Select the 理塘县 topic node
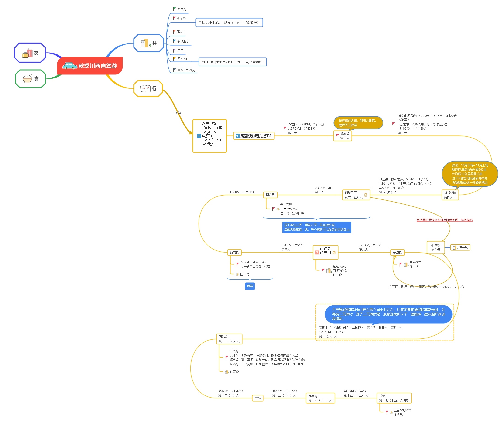This screenshot has width=504, height=422. click(270, 195)
